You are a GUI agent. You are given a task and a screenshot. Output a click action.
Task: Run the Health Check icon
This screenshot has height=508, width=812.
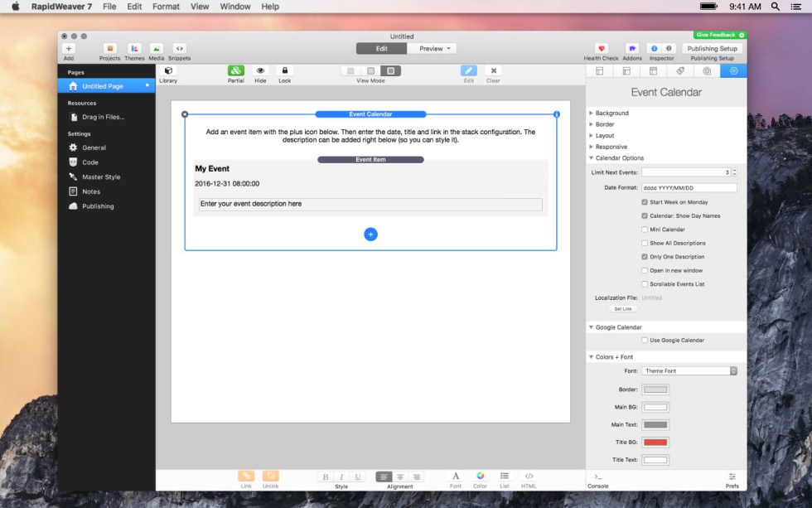click(x=602, y=49)
